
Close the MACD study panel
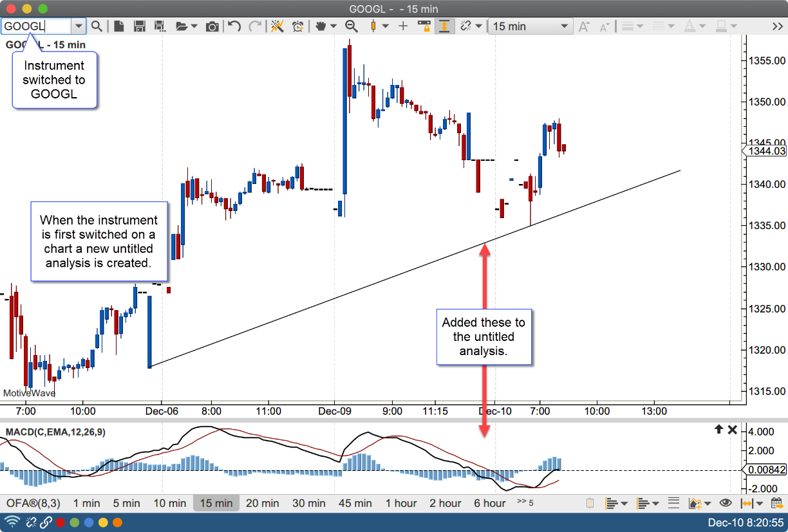point(732,430)
